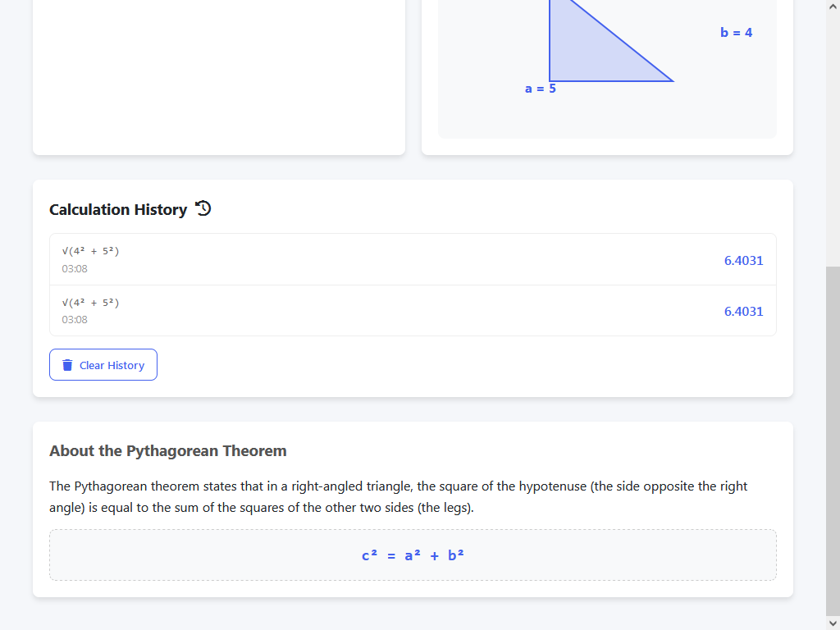Screen dimensions: 840x630
Task: Click the trash can icon
Action: point(68,365)
